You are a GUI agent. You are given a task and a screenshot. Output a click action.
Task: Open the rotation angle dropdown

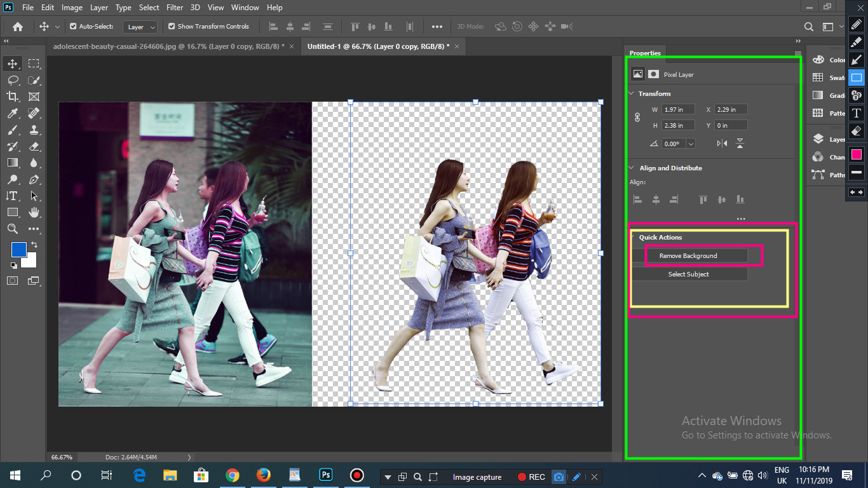pyautogui.click(x=691, y=144)
